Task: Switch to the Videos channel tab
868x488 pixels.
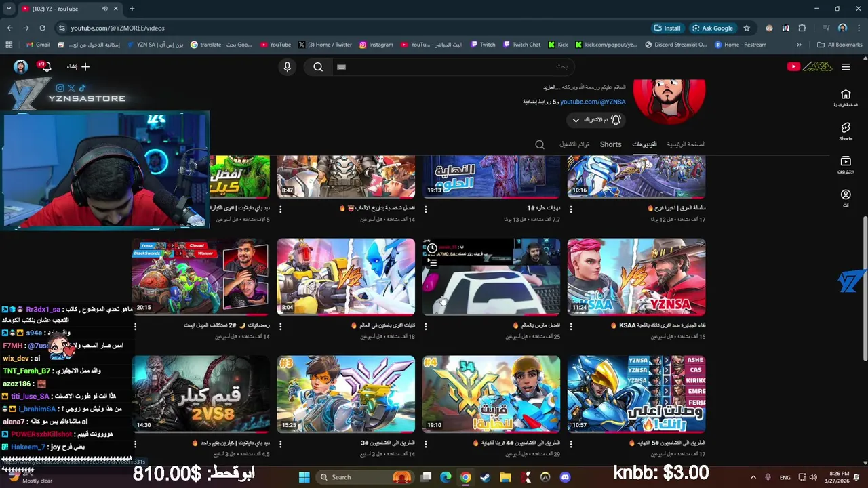Action: tap(644, 144)
